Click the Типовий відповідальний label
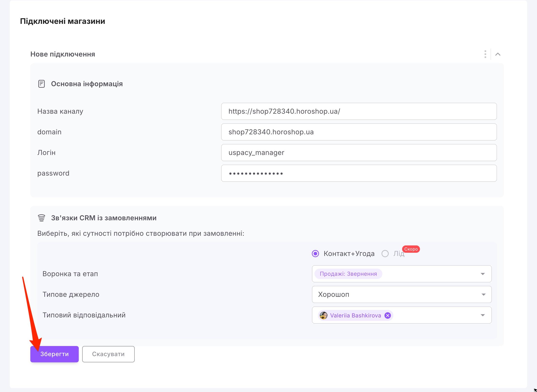 click(x=84, y=315)
